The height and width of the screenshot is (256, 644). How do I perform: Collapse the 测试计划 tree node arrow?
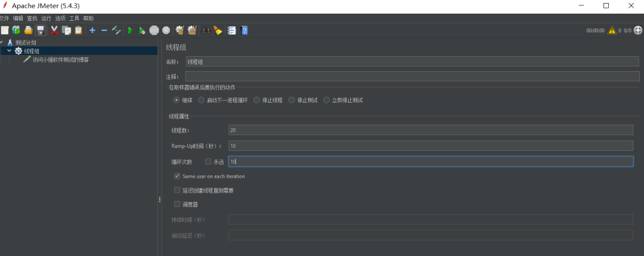click(1, 42)
